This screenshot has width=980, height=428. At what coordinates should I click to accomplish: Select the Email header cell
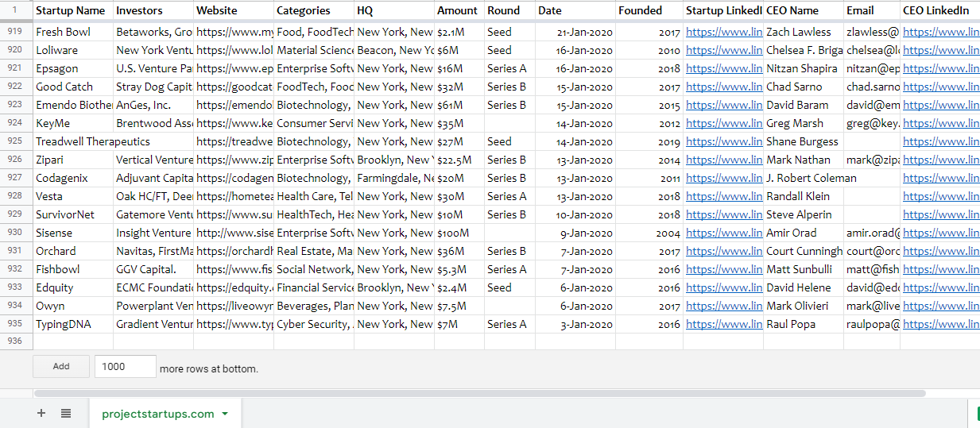click(x=872, y=10)
